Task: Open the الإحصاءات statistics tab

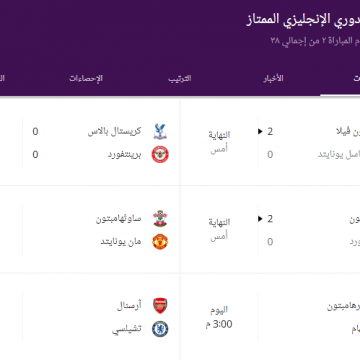Action: point(86,79)
